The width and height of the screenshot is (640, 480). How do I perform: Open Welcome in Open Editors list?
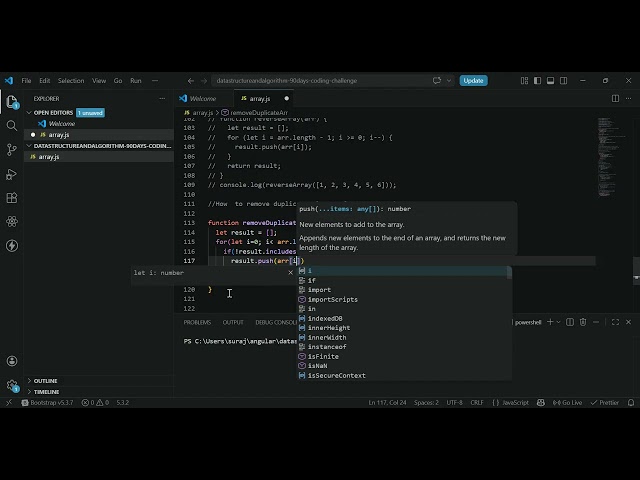[x=99, y=124]
